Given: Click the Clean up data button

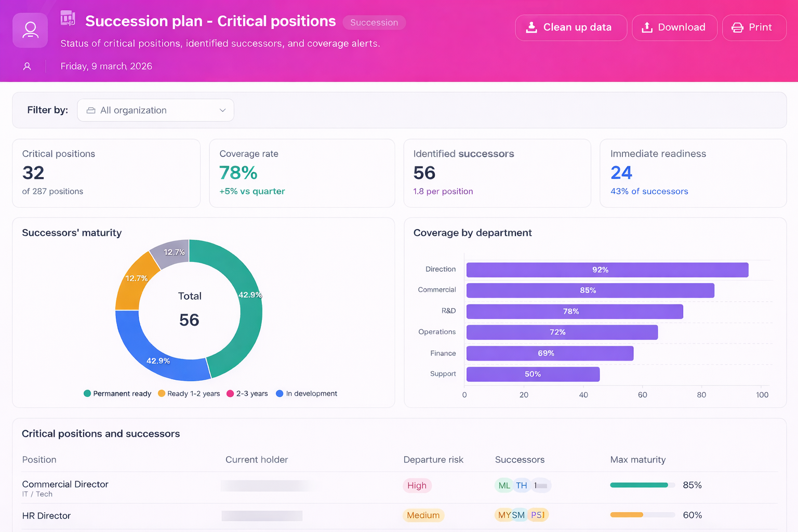Looking at the screenshot, I should pos(570,28).
